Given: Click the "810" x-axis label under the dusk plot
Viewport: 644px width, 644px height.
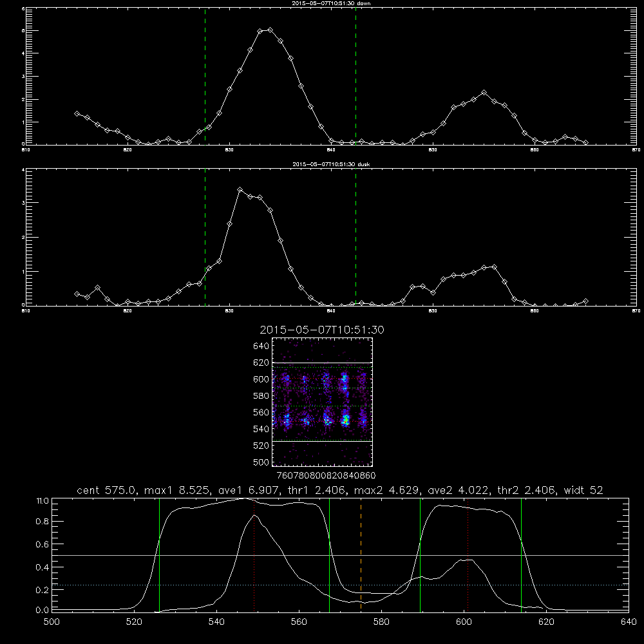Looking at the screenshot, I should [x=26, y=311].
